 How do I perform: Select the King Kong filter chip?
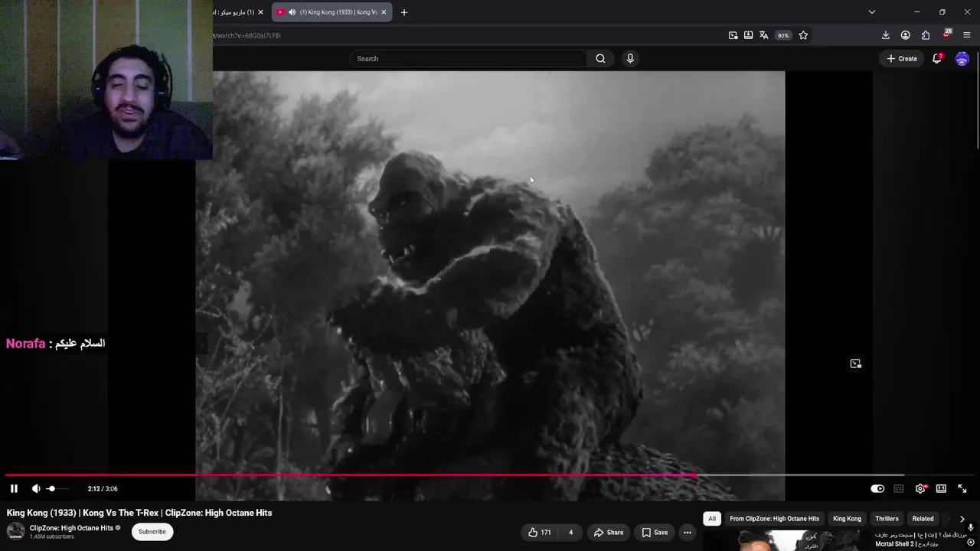847,519
